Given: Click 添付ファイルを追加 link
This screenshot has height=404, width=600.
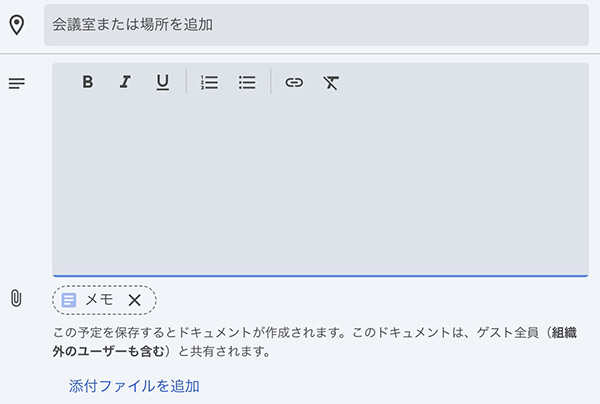Looking at the screenshot, I should click(x=134, y=386).
